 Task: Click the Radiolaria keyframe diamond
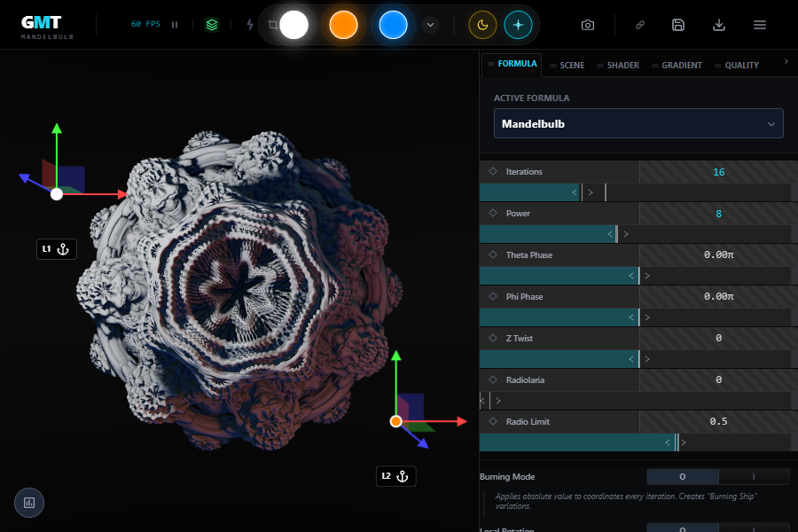point(493,379)
